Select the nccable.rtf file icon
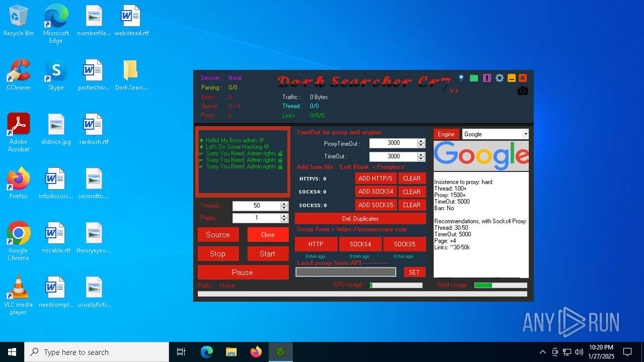 click(56, 238)
